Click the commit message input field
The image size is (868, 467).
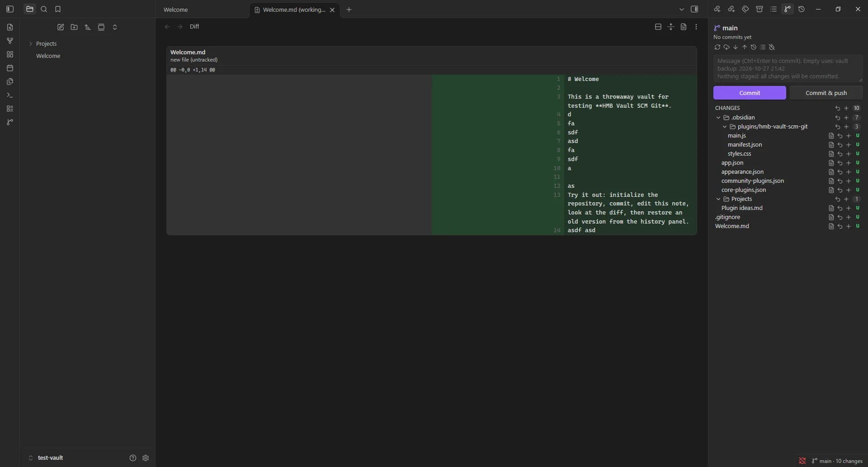(788, 68)
